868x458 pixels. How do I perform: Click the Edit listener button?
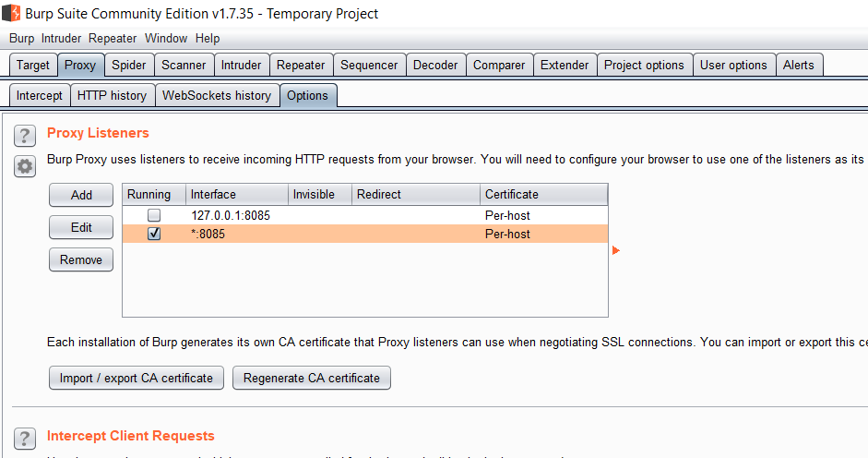[x=81, y=227]
